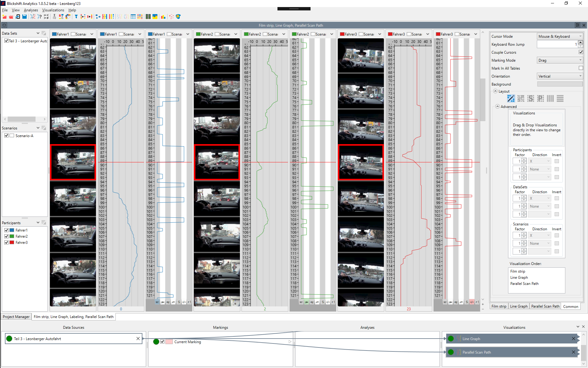The image size is (588, 368).
Task: Click the Data Sets selection options icon
Action: click(x=44, y=33)
